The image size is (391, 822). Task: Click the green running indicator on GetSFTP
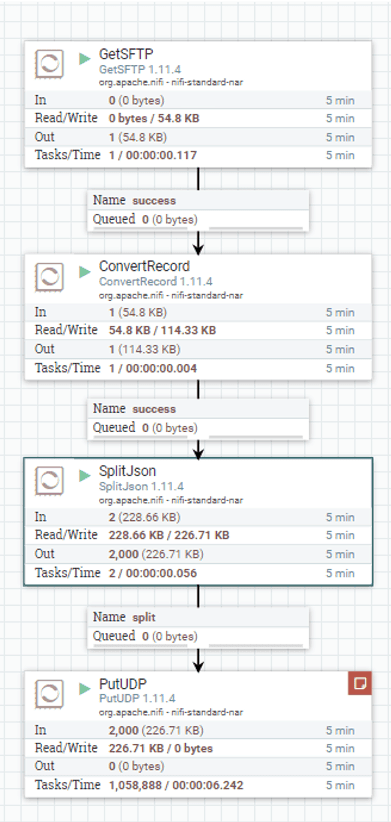(85, 58)
